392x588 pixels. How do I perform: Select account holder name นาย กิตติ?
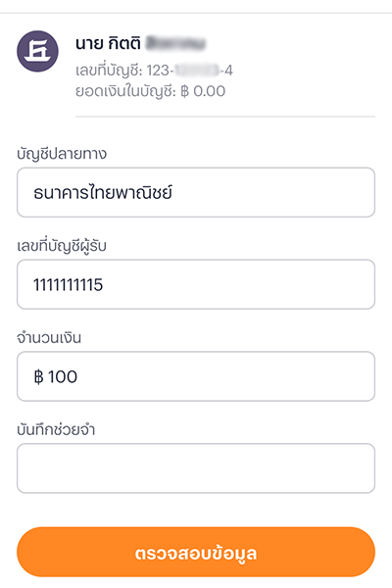coord(108,44)
